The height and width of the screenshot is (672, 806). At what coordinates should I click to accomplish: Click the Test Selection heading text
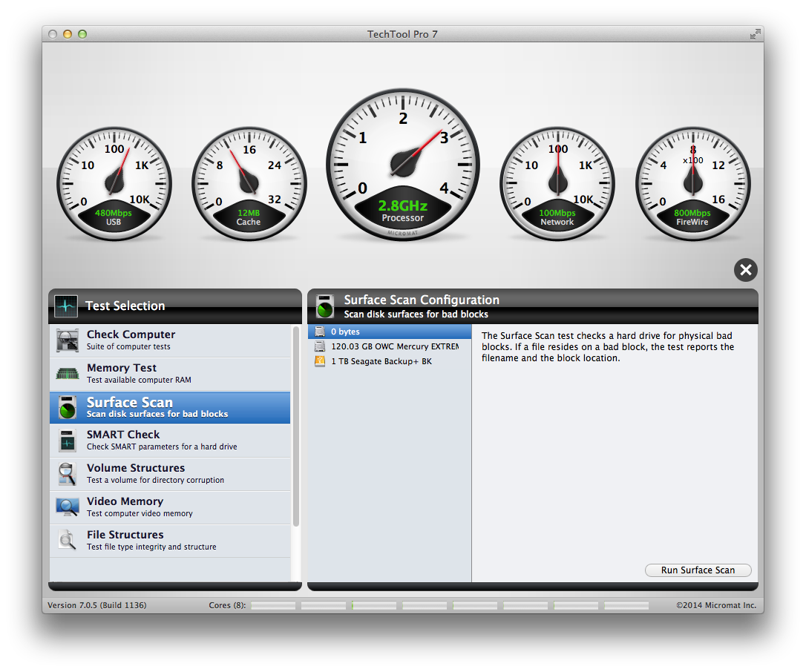(125, 306)
